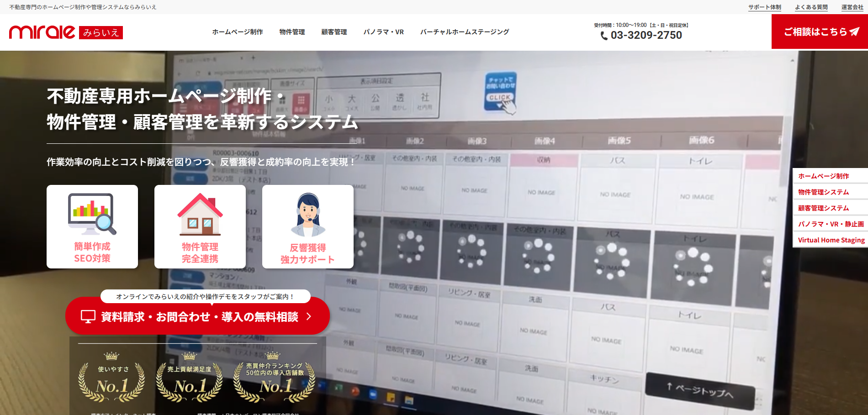Click the 反響獲得 強力サポート card text
This screenshot has height=415, width=868.
point(308,254)
